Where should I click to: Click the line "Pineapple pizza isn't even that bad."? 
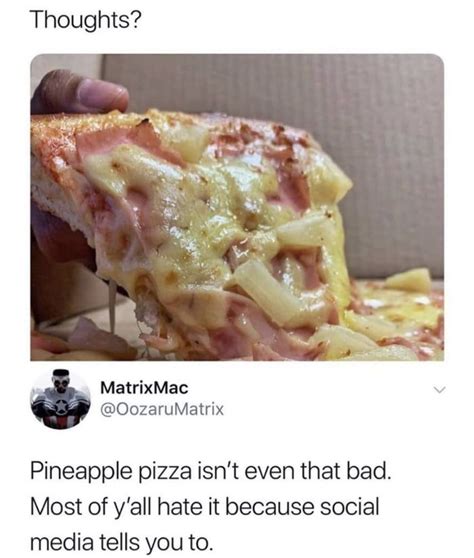(x=211, y=471)
